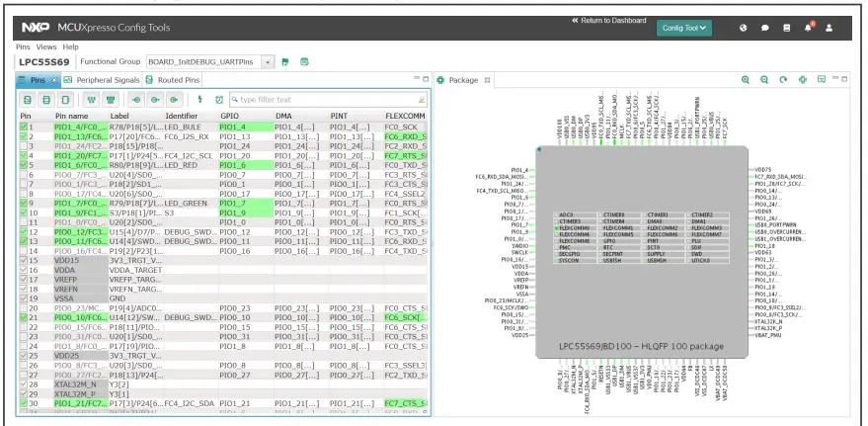Open functional group properties database icon
This screenshot has height=426, width=868.
(x=304, y=62)
